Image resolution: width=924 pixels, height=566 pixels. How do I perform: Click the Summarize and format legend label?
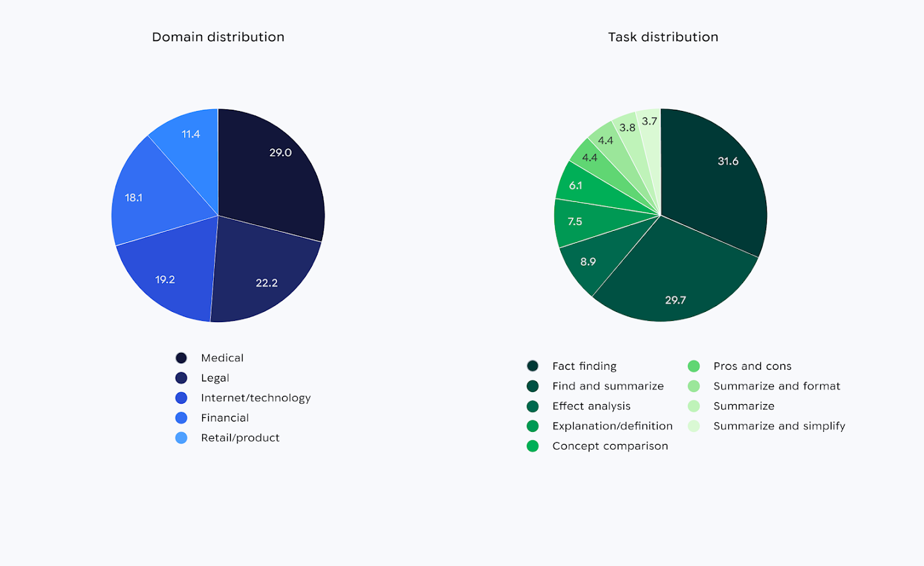pyautogui.click(x=777, y=386)
